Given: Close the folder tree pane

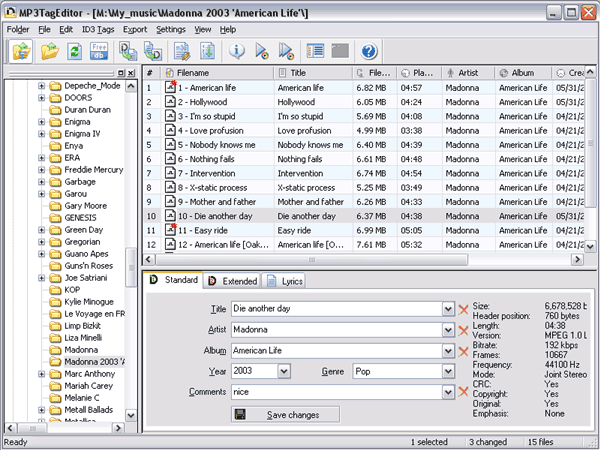Looking at the screenshot, I should pyautogui.click(x=131, y=73).
